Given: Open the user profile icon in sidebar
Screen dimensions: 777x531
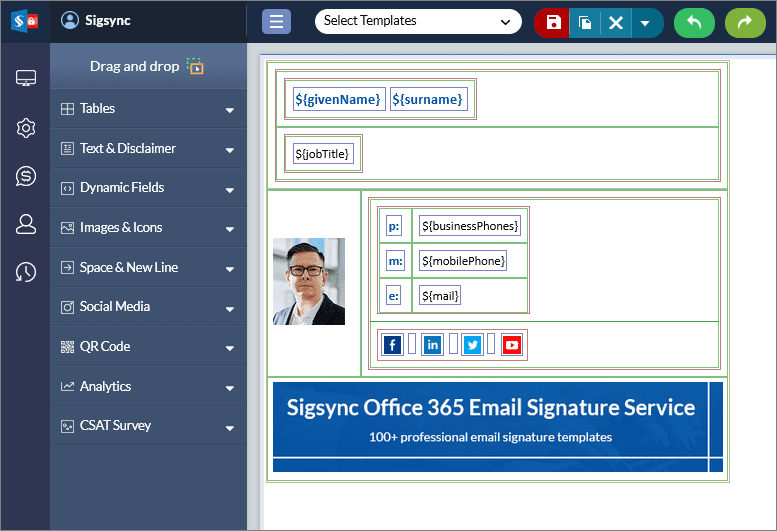Looking at the screenshot, I should click(x=26, y=224).
